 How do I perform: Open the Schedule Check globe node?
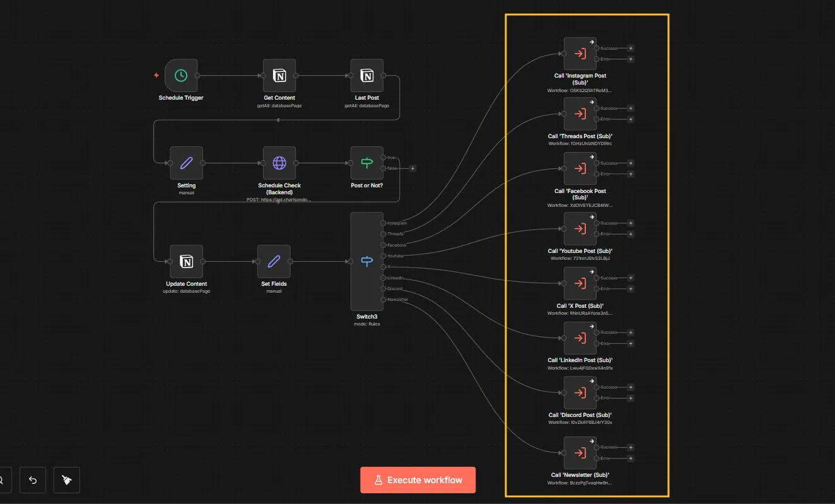click(279, 163)
